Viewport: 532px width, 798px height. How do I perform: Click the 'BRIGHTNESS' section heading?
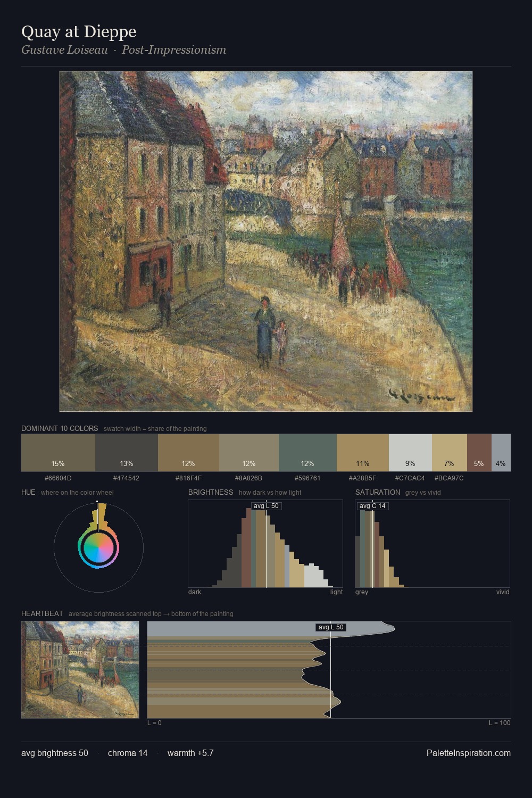point(211,492)
